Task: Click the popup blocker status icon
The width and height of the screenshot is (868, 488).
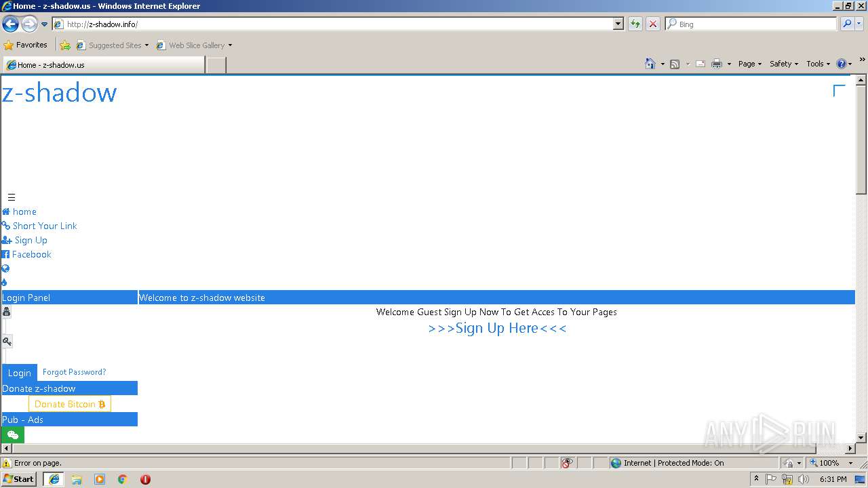Action: [567, 463]
